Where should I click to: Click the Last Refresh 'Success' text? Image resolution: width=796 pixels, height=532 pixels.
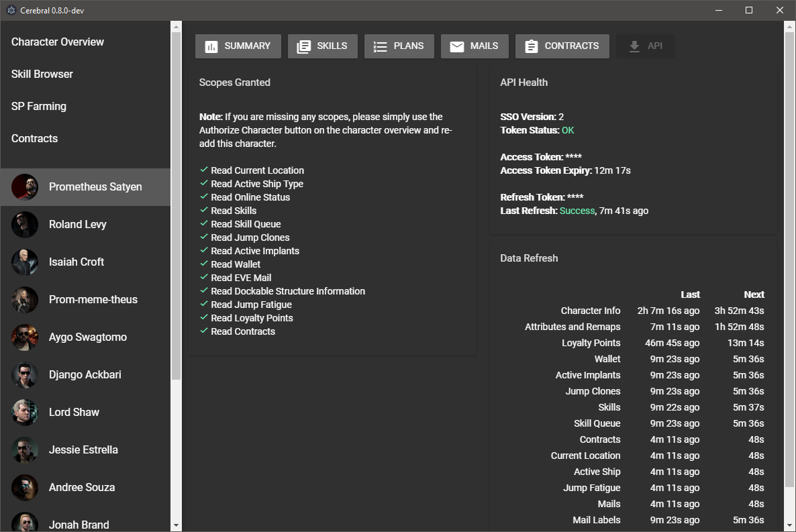577,211
